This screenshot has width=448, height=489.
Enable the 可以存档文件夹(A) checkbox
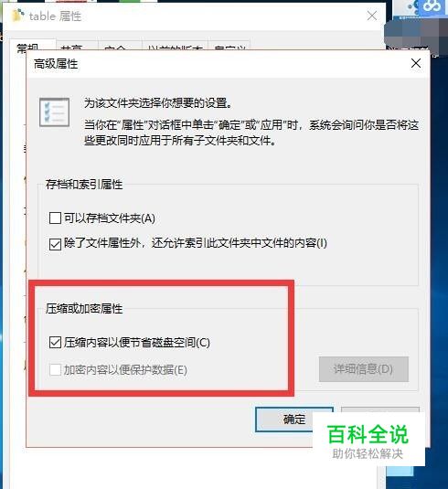55,218
